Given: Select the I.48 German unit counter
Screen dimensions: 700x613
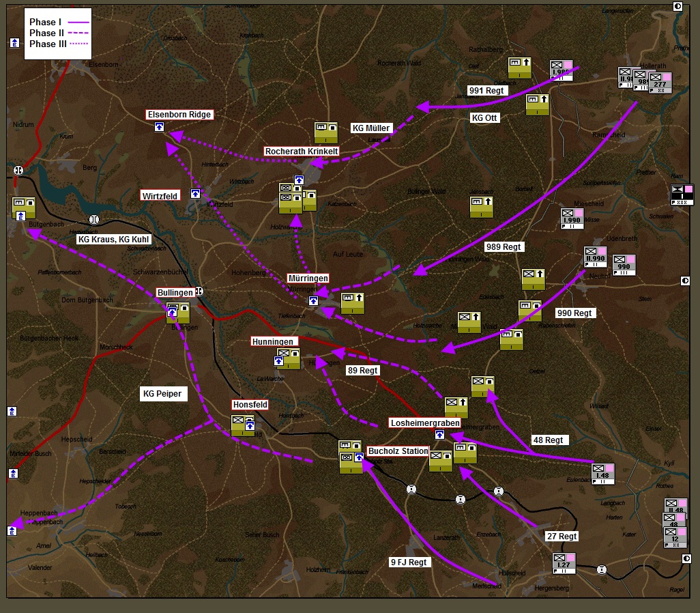Looking at the screenshot, I should click(x=603, y=474).
